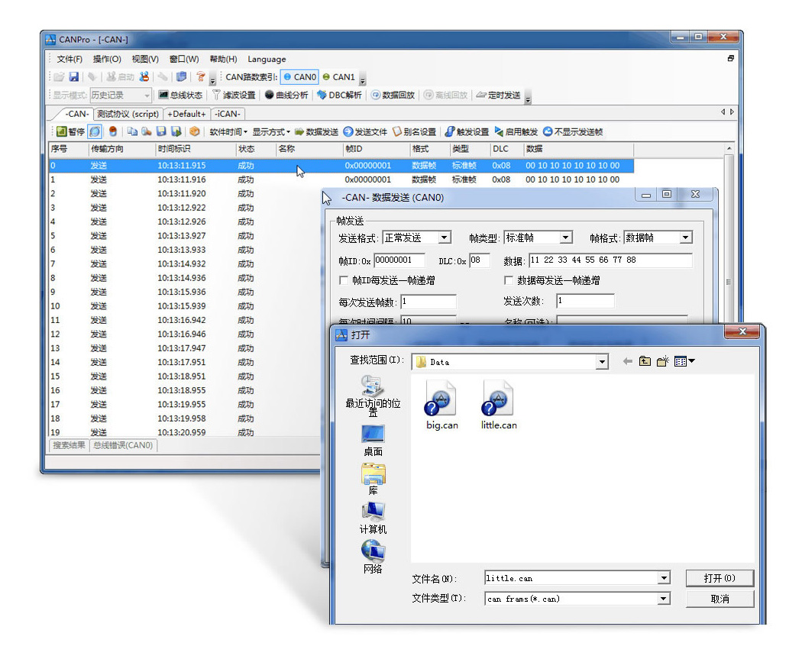Screen dimensions: 802x672
Task: Open 总线状态 bus status
Action: tap(180, 95)
